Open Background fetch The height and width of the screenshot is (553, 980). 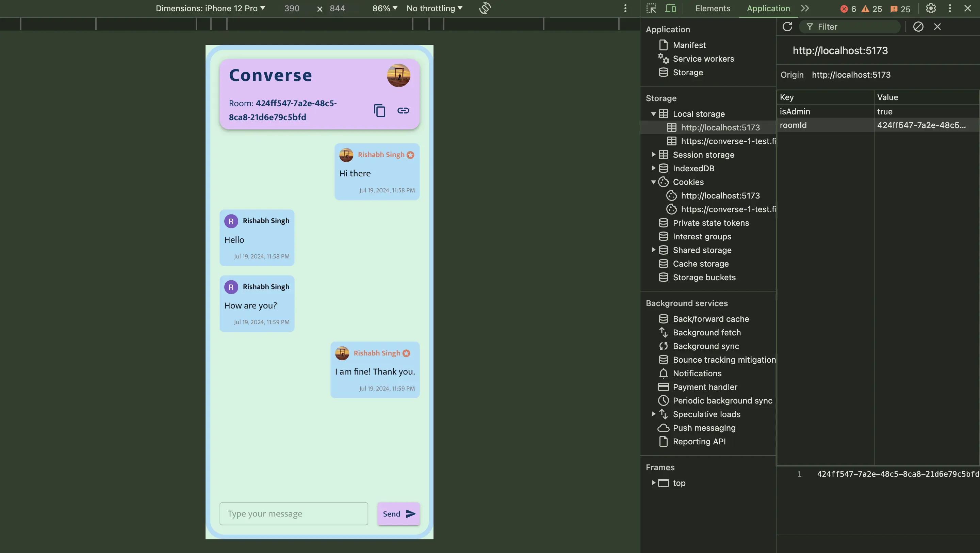pyautogui.click(x=706, y=333)
